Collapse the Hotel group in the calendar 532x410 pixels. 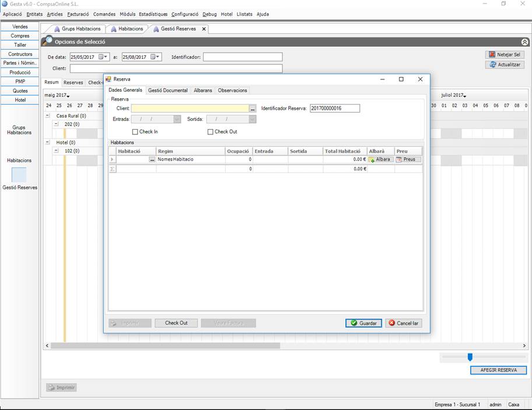48,143
